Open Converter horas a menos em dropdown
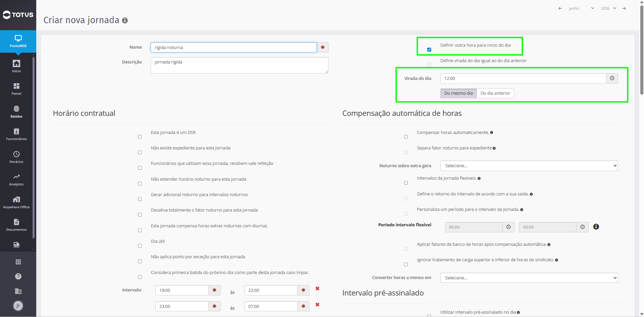644x317 pixels. pos(529,278)
